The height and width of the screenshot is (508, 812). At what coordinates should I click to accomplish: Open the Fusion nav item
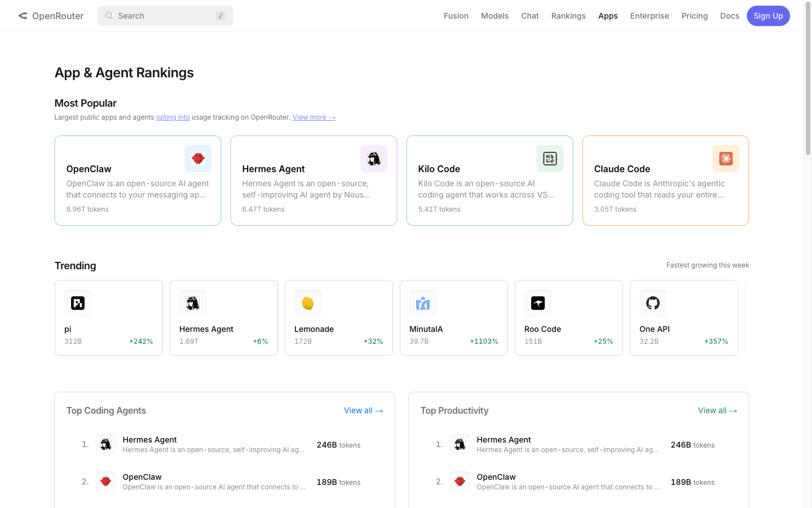[x=456, y=16]
